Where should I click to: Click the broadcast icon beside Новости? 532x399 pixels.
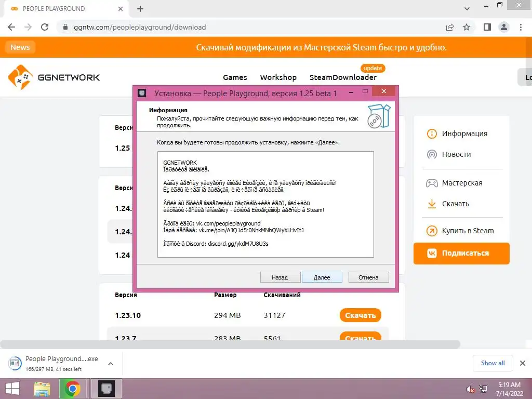[x=432, y=154]
